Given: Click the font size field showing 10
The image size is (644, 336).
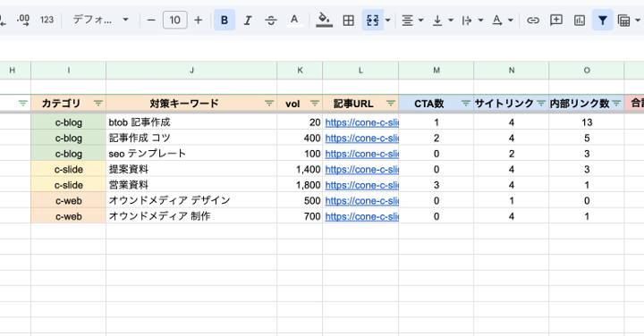Looking at the screenshot, I should click(175, 20).
